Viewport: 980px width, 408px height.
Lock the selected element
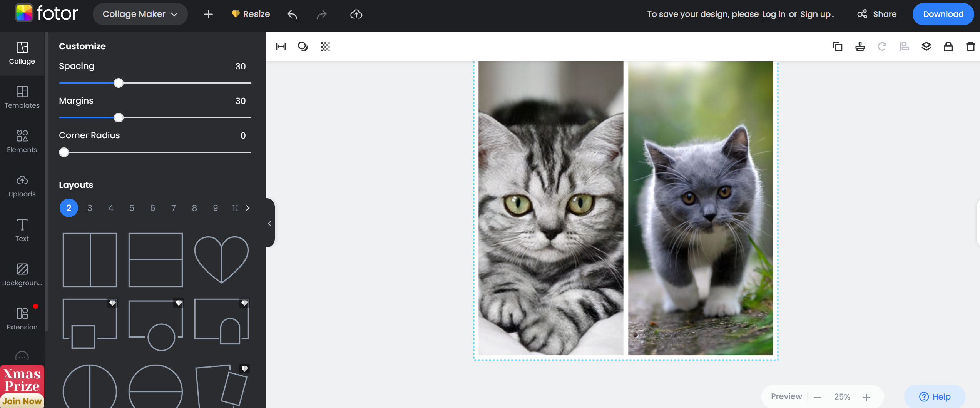coord(948,47)
